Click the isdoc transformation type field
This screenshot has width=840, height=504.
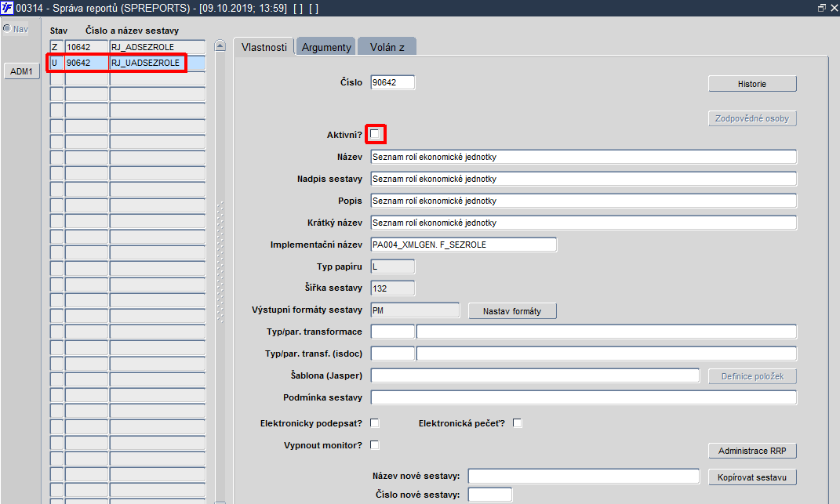coord(393,354)
